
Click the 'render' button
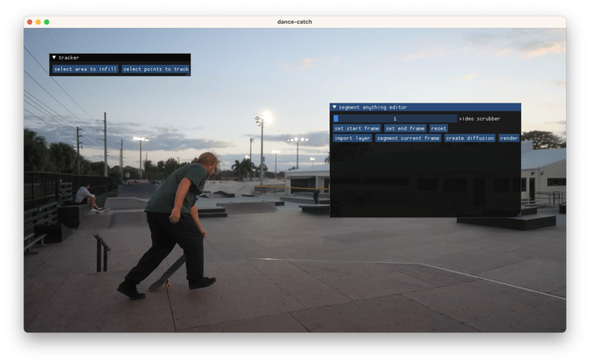click(509, 138)
